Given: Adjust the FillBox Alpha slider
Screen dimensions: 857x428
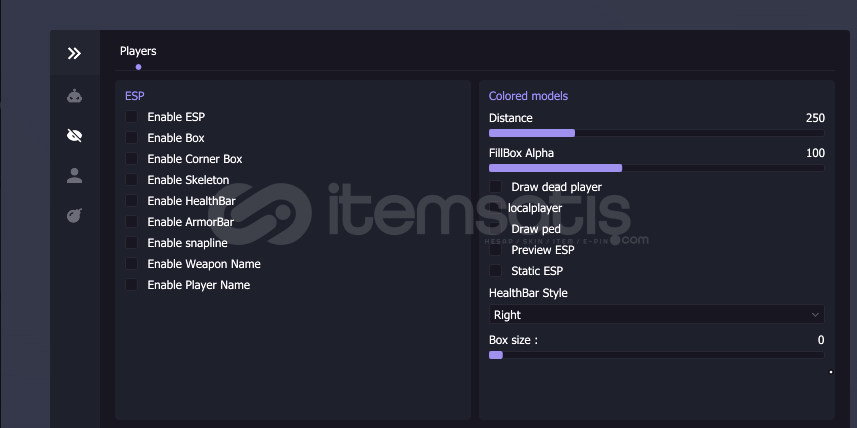Looking at the screenshot, I should (656, 168).
